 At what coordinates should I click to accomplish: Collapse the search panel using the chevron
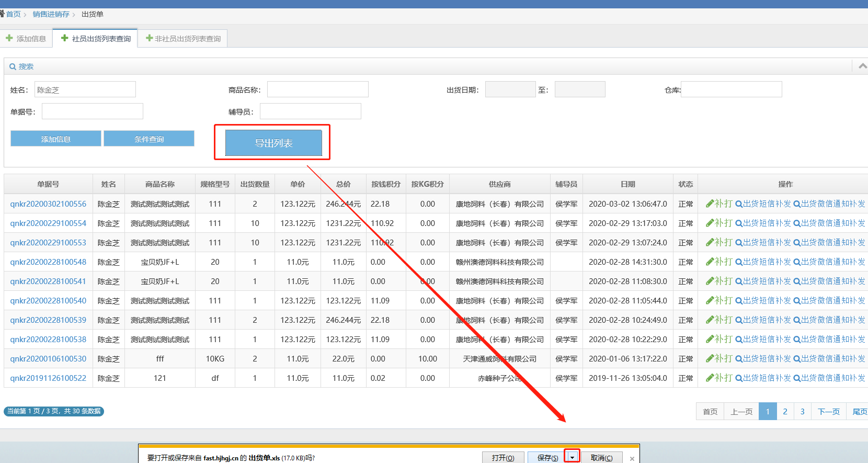862,66
